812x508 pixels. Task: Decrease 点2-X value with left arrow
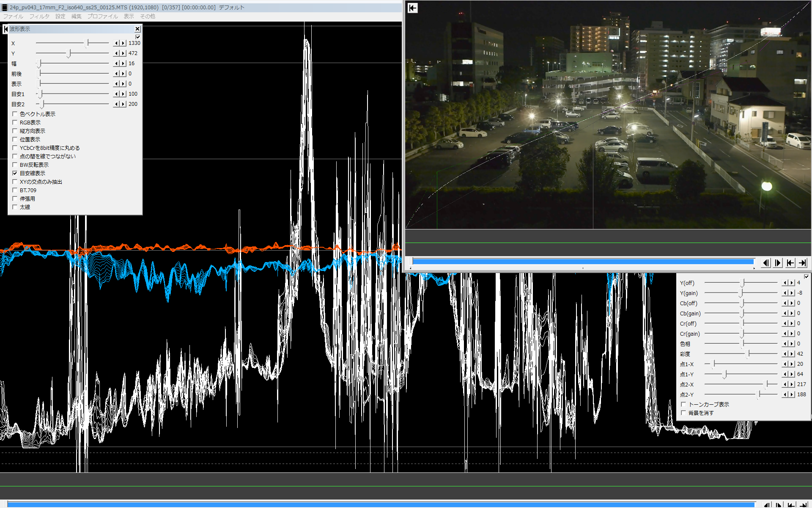pyautogui.click(x=785, y=384)
